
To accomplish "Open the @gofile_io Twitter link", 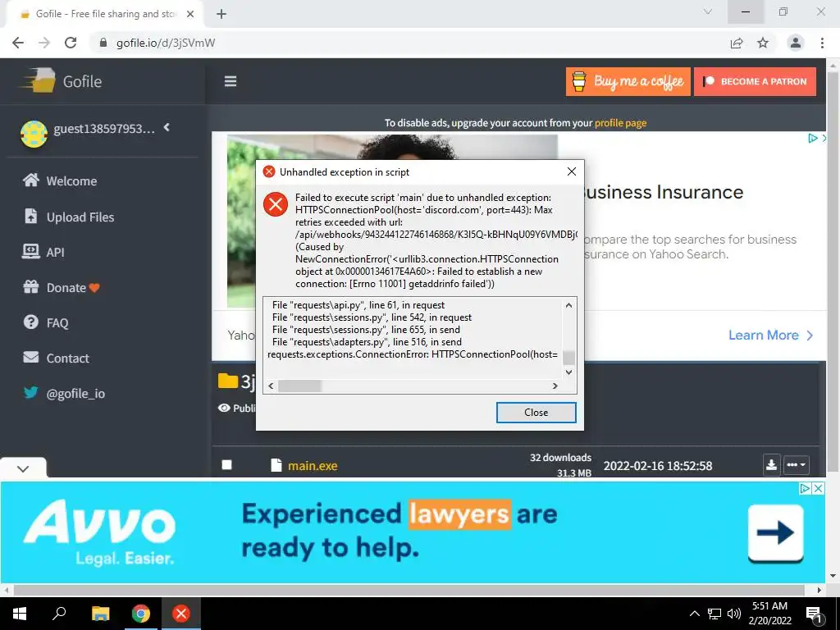I will point(64,393).
